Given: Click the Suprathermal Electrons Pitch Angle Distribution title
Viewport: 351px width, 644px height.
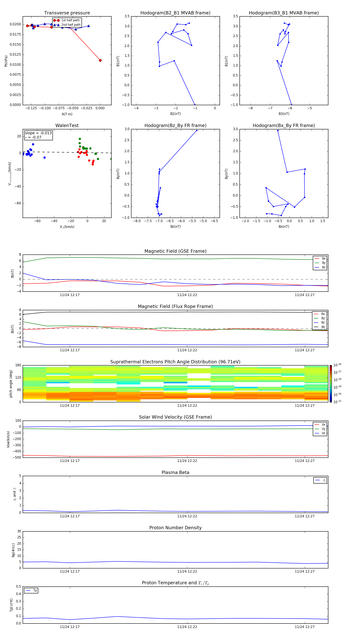Looking at the screenshot, I should pos(175,362).
